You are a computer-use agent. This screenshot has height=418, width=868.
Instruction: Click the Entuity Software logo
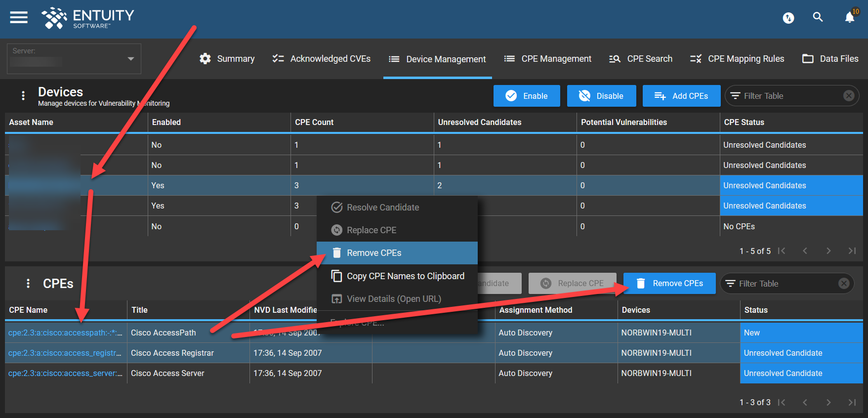coord(88,18)
